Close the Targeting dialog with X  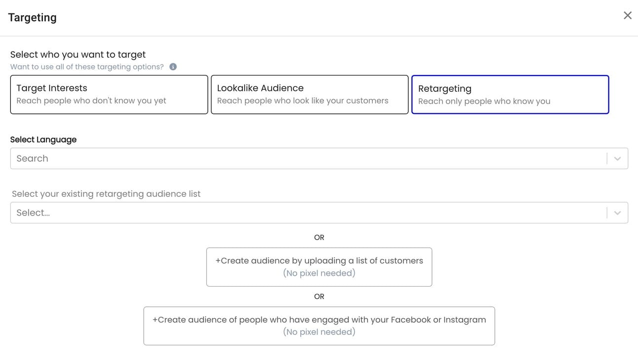point(627,15)
